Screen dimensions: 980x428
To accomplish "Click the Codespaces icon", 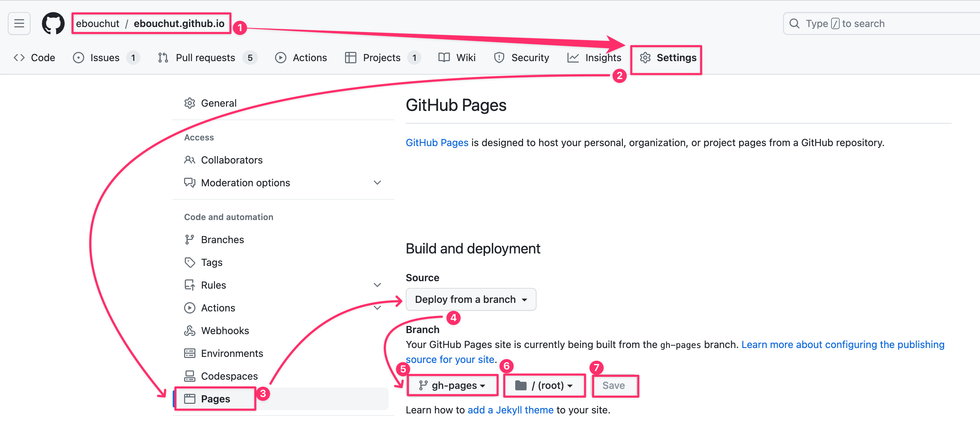I will click(x=189, y=376).
